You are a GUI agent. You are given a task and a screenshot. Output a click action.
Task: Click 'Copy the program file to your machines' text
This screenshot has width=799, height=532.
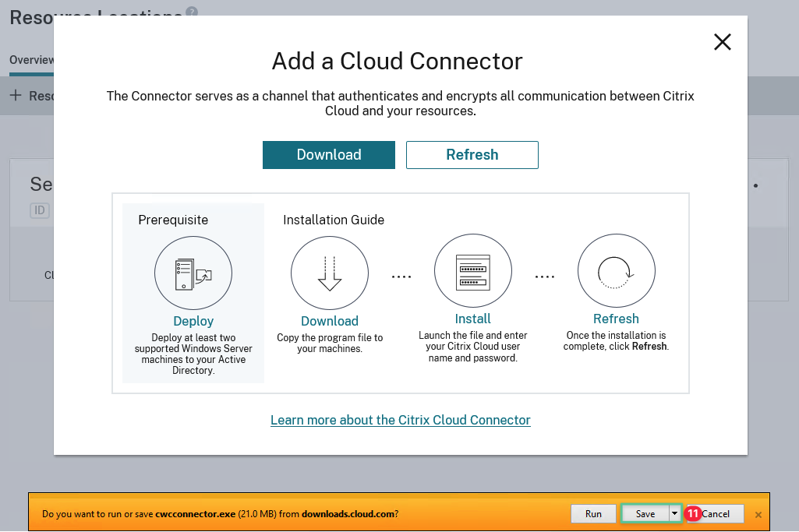tap(330, 344)
